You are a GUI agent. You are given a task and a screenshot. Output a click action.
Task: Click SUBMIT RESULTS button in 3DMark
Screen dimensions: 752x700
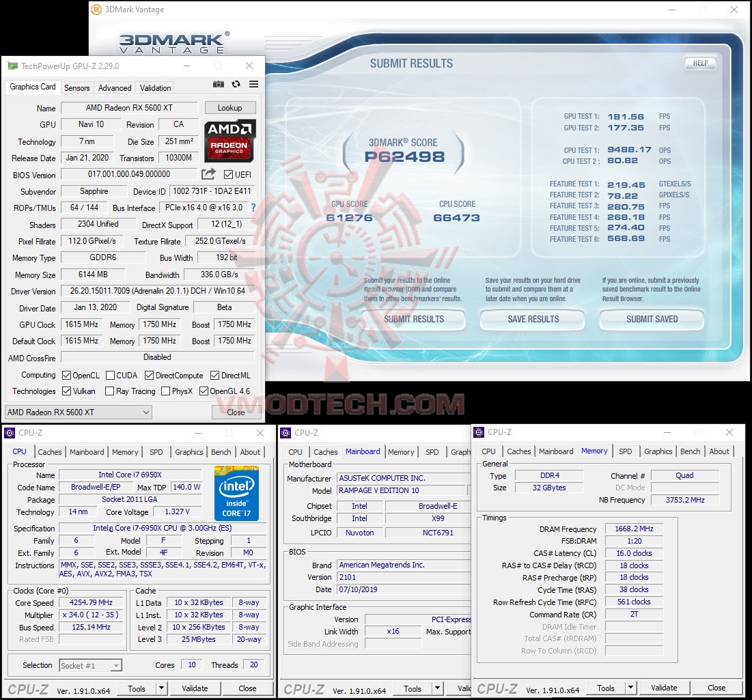[413, 320]
